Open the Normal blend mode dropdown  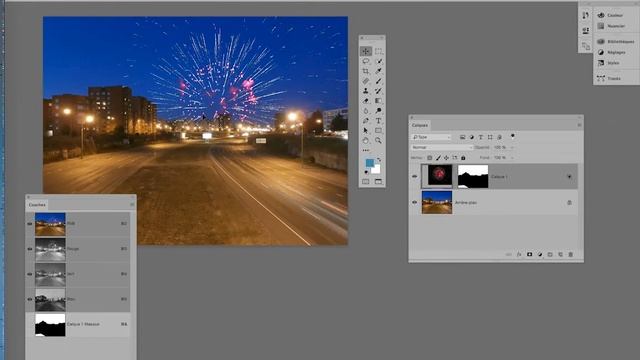coord(442,147)
